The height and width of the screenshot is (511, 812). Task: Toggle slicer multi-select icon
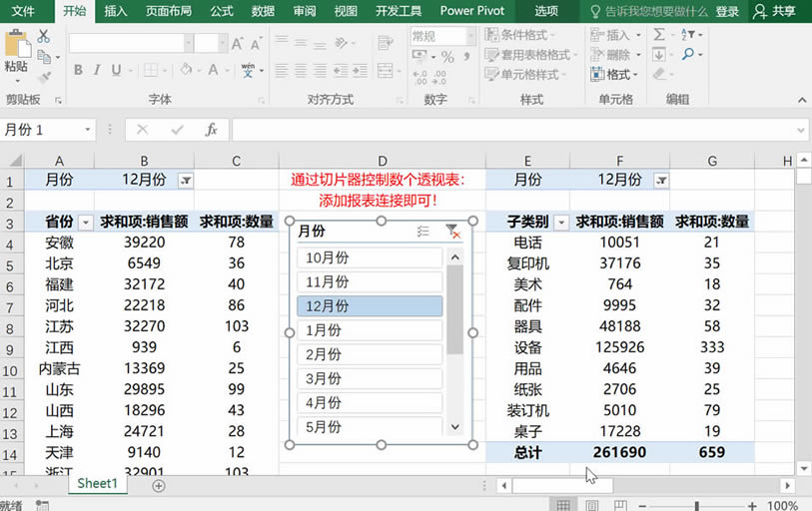point(423,232)
